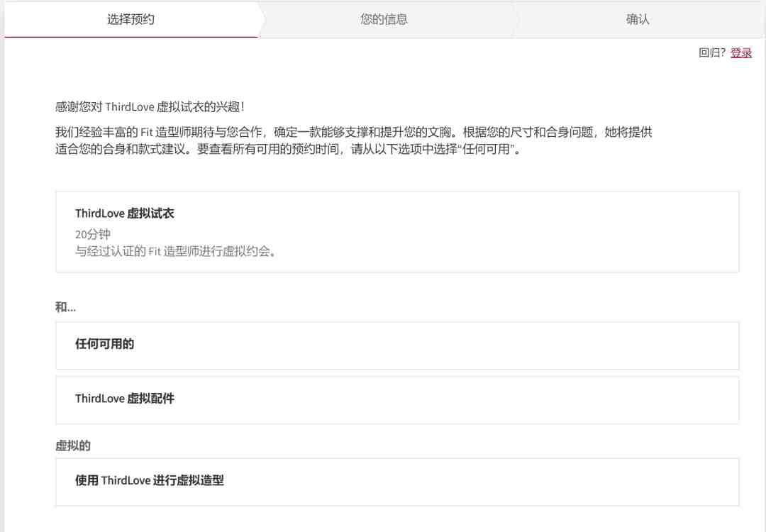Image resolution: width=766 pixels, height=532 pixels.
Task: Select the ThirdLove 虚拟试衣 appointment card
Action: (397, 232)
